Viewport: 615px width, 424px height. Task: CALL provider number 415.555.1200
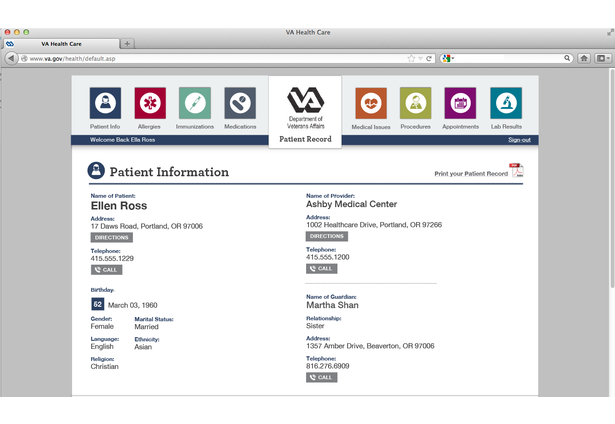point(322,268)
